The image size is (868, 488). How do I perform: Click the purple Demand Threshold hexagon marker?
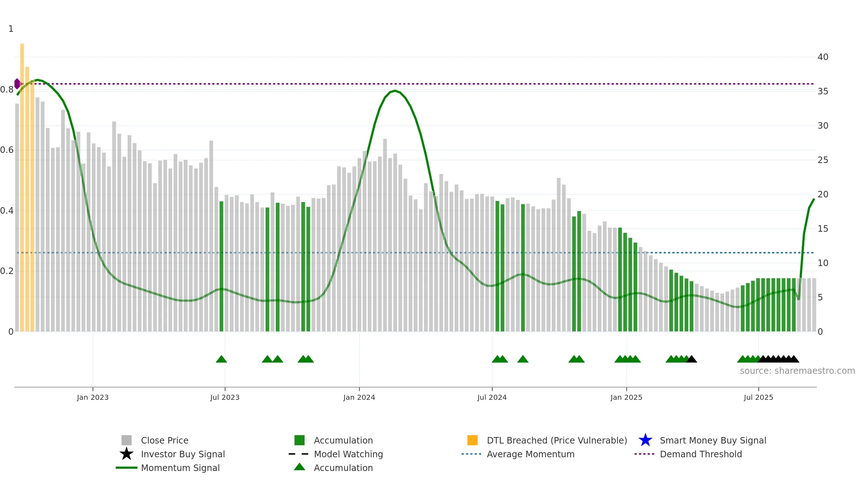[x=17, y=84]
